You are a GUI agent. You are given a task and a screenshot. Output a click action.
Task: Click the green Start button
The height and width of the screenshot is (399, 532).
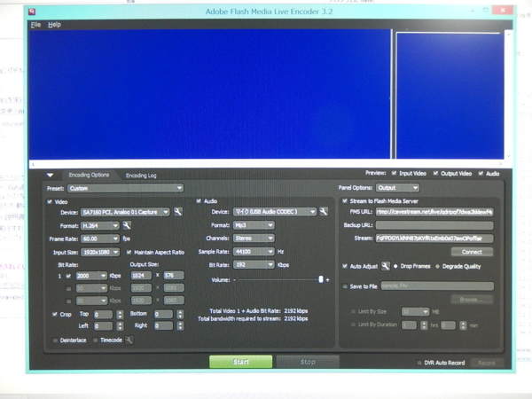[240, 362]
